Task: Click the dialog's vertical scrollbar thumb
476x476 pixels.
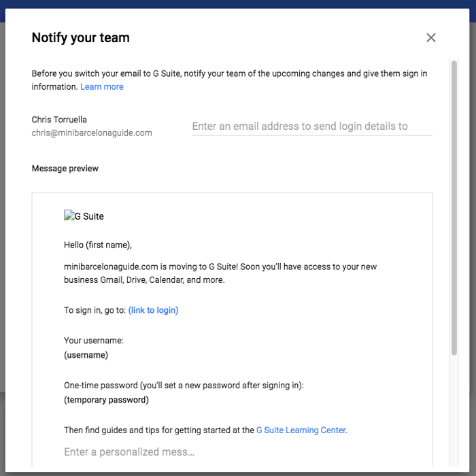Action: [454, 204]
